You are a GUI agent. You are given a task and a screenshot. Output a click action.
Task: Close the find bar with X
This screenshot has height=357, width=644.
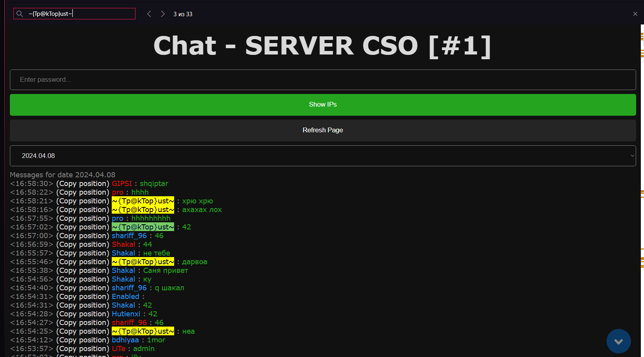[x=635, y=14]
